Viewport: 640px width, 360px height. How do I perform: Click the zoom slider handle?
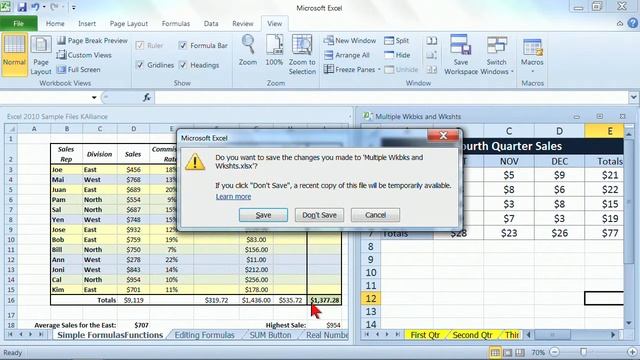584,352
